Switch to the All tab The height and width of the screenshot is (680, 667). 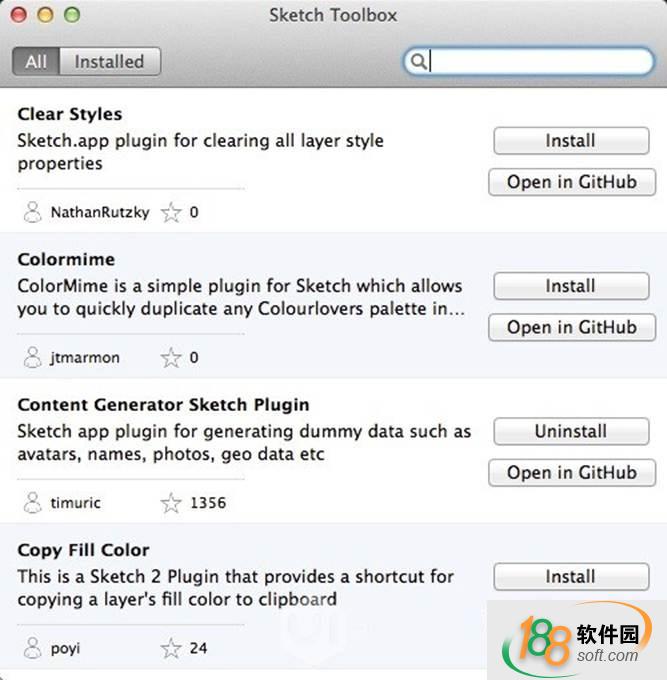coord(36,62)
